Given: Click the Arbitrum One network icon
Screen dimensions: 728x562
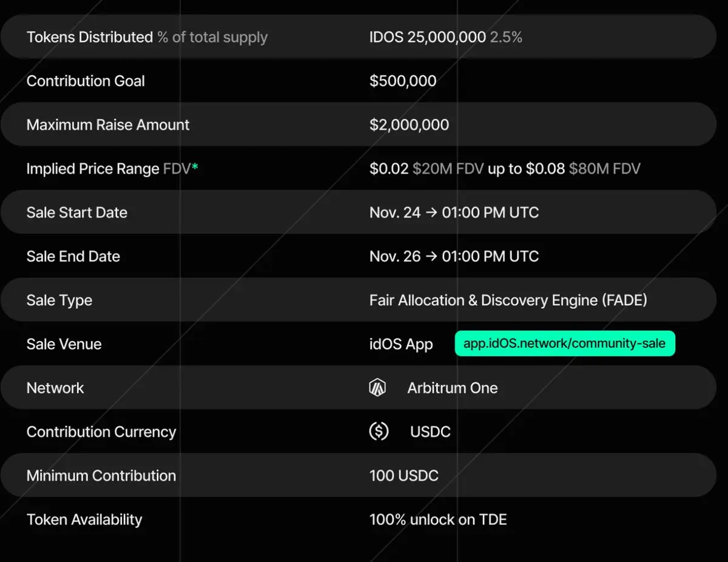Looking at the screenshot, I should click(x=377, y=387).
